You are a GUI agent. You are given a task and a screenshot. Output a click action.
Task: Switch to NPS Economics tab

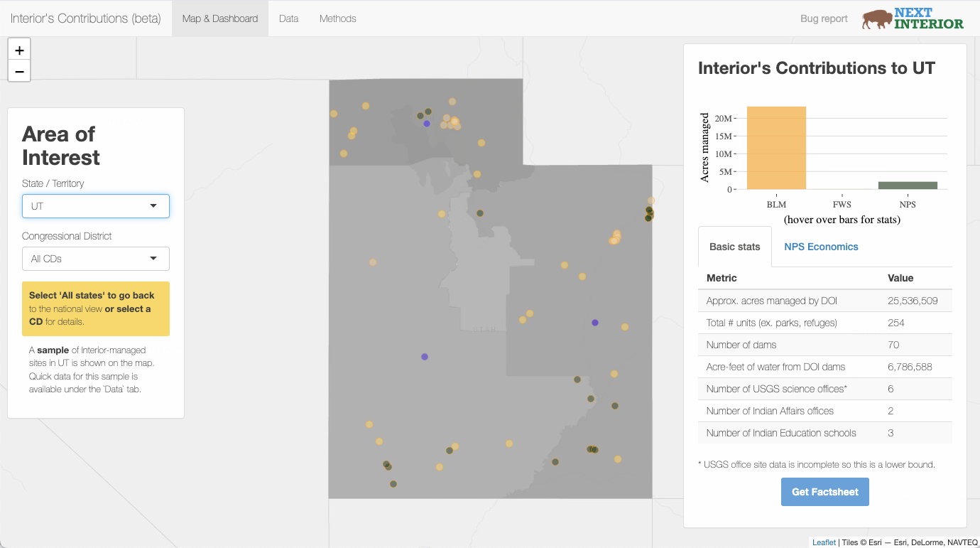821,247
